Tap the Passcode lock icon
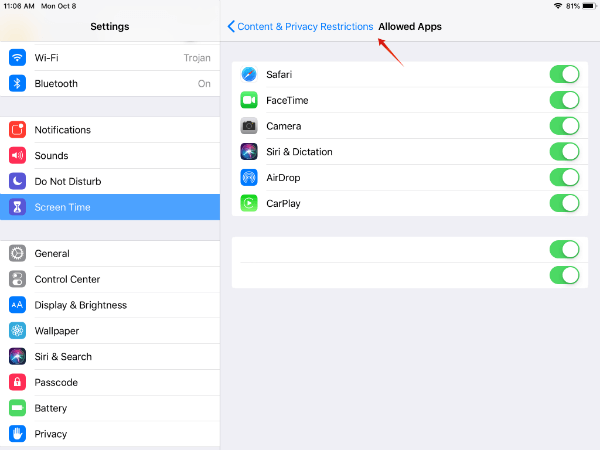 pos(17,382)
